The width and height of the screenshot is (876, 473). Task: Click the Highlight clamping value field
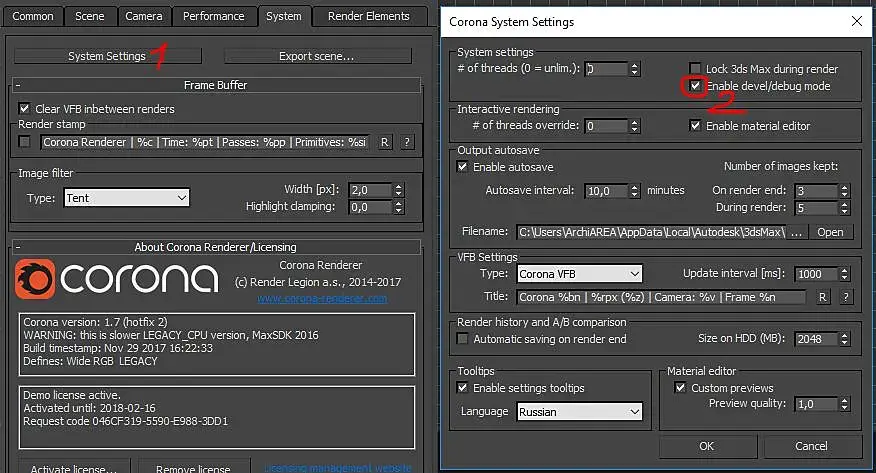pos(370,207)
